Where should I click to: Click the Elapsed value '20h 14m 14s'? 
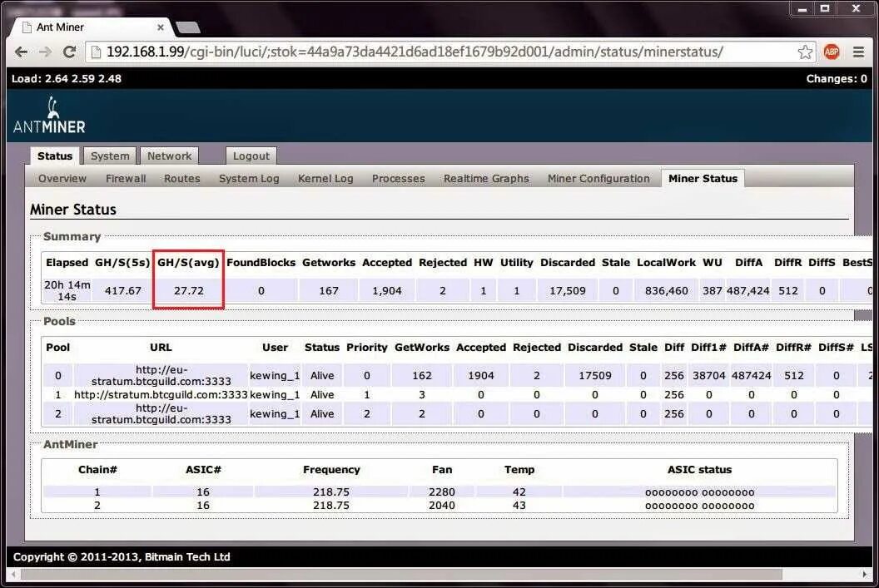pyautogui.click(x=67, y=290)
